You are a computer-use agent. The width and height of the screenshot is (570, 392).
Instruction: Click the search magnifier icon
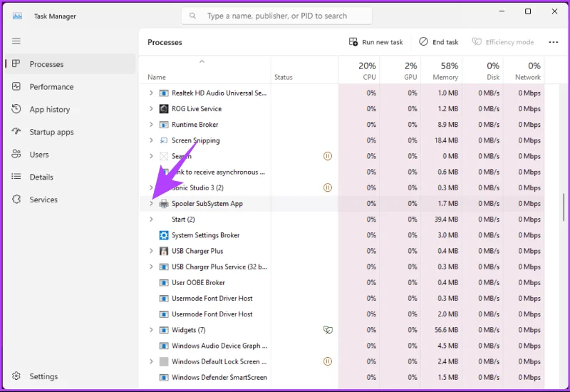pos(192,16)
